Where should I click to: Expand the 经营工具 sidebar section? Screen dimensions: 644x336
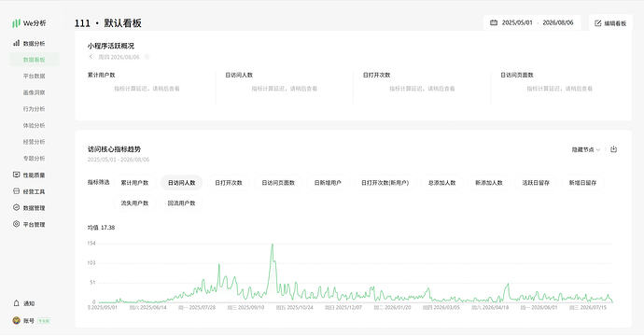click(x=35, y=191)
